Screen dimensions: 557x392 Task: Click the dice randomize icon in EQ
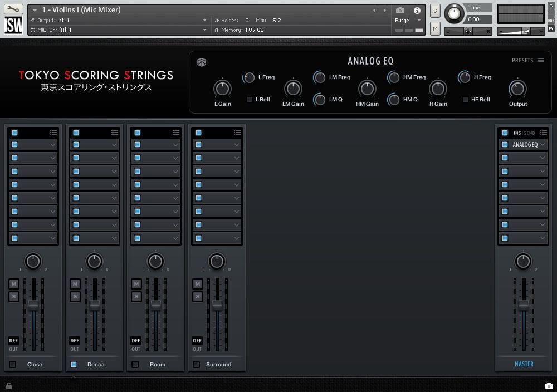202,62
